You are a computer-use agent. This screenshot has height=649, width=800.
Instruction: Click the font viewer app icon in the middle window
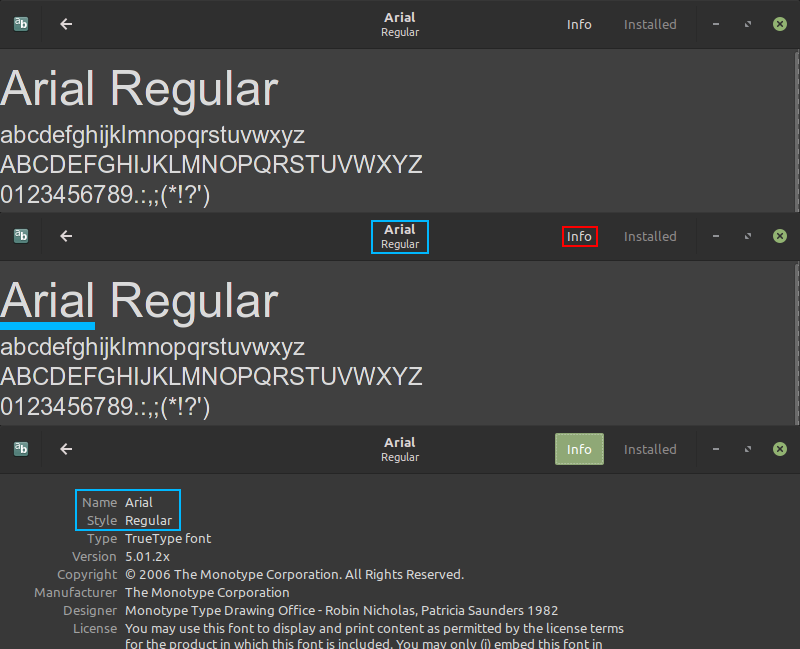pos(21,236)
